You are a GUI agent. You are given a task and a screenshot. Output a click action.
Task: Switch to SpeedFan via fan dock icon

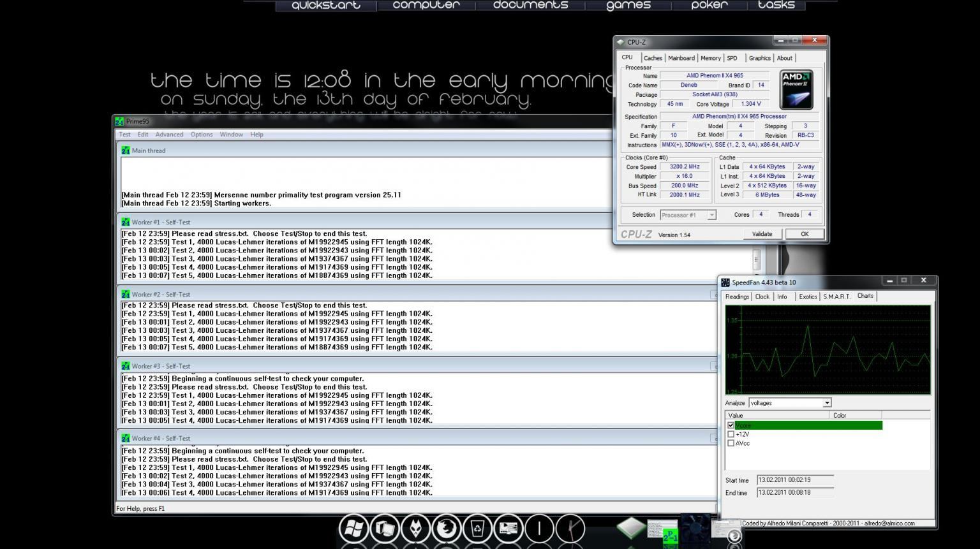click(694, 529)
